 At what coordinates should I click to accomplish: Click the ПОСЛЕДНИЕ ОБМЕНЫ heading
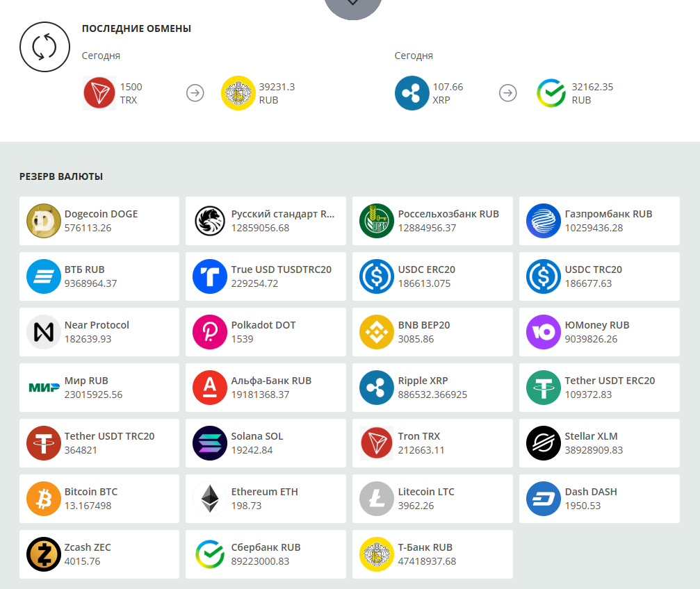[x=137, y=28]
